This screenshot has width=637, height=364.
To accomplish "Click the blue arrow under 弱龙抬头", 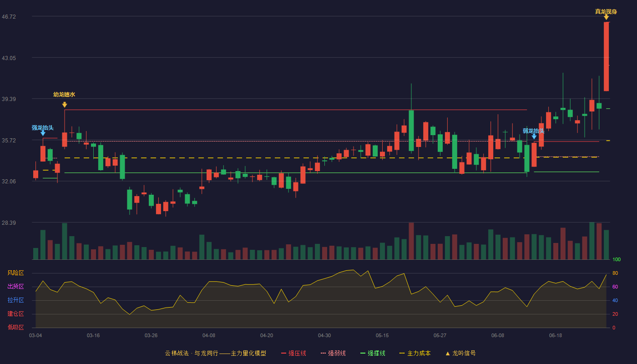I will pos(534,136).
